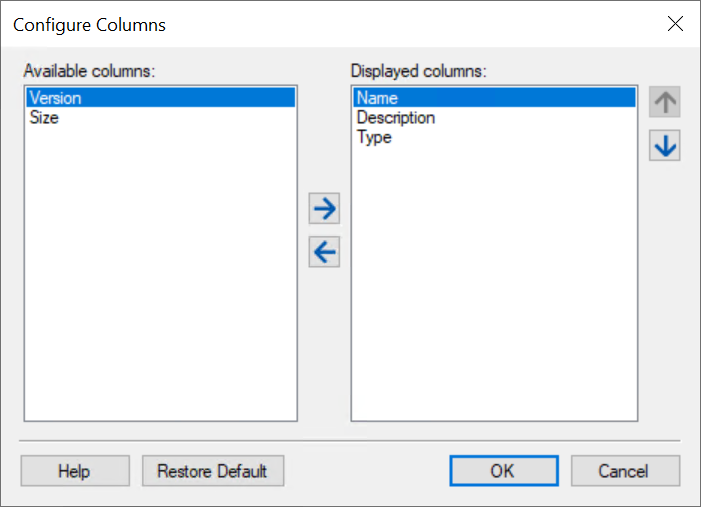Open Help for this dialog
This screenshot has height=507, width=702.
(74, 471)
